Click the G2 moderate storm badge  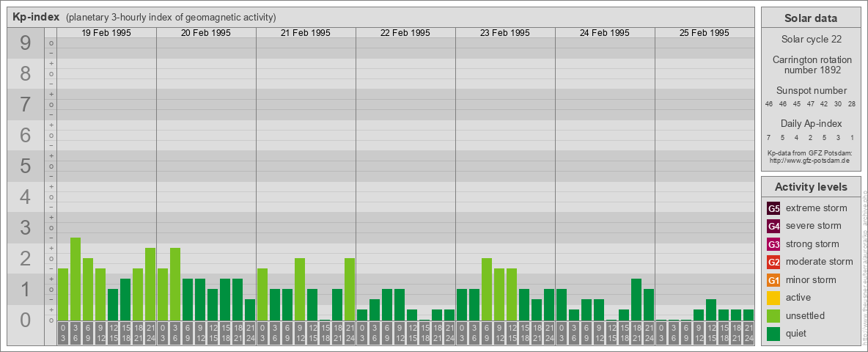point(773,262)
